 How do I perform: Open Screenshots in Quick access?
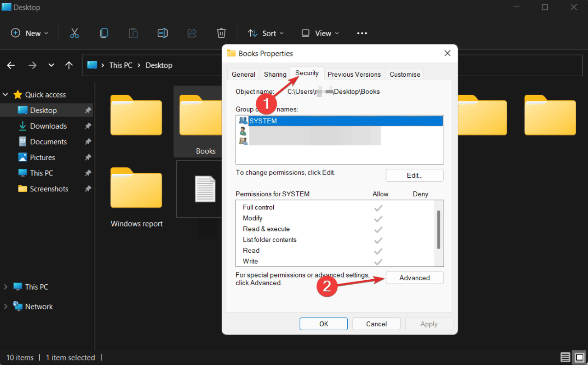(x=49, y=189)
